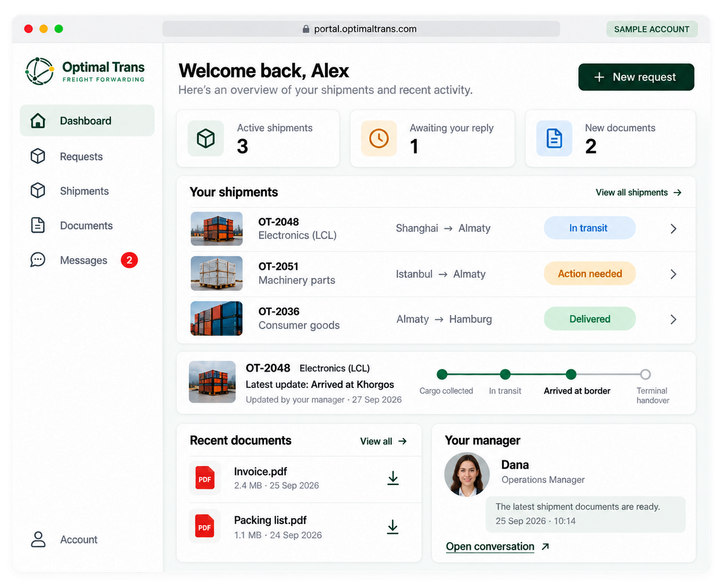722x588 pixels.
Task: Click the lock icon in address bar
Action: pos(306,29)
